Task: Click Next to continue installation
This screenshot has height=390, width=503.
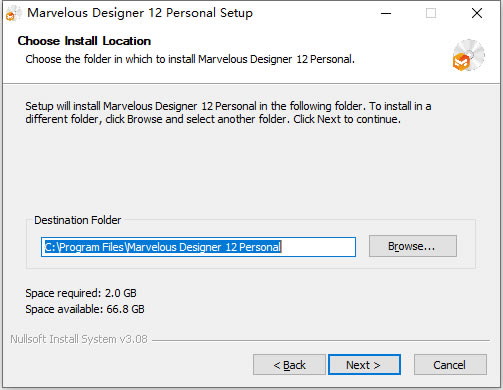Action: (x=364, y=365)
